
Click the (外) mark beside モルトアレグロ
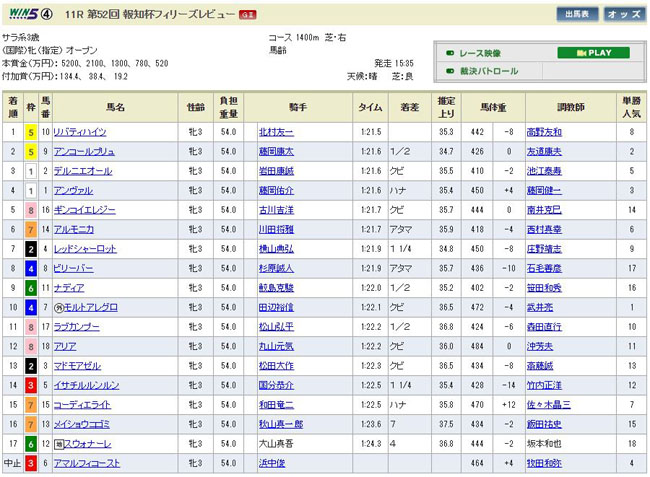point(59,305)
